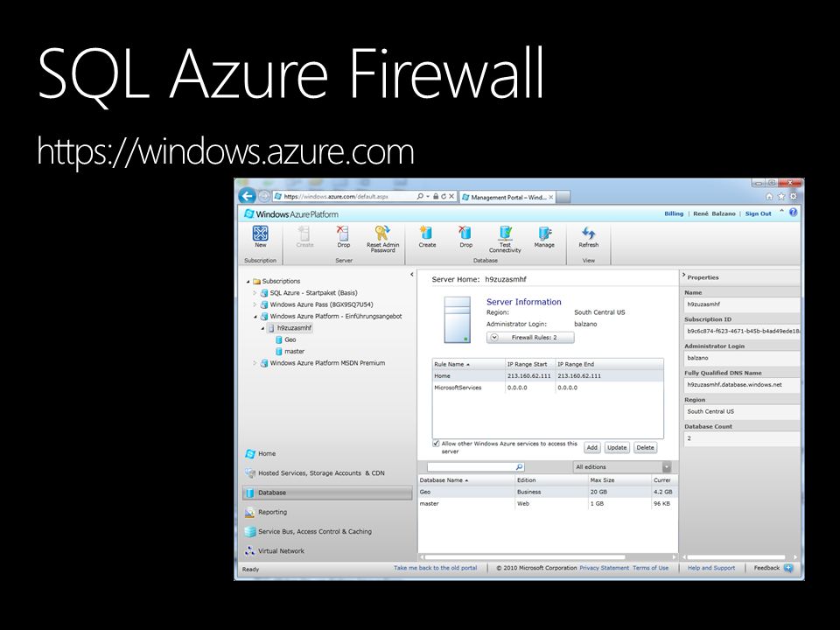840x630 pixels.
Task: Collapse the Subscriptions tree node
Action: coord(248,281)
